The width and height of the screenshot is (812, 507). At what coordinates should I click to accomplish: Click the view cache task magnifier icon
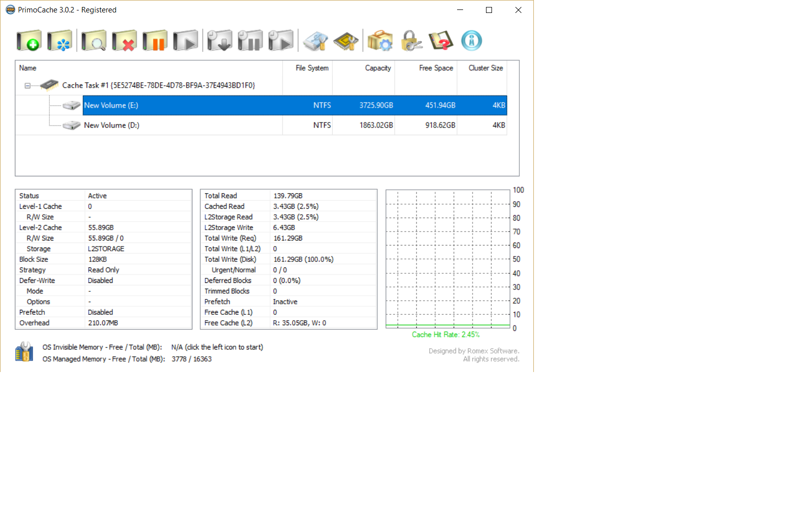94,41
